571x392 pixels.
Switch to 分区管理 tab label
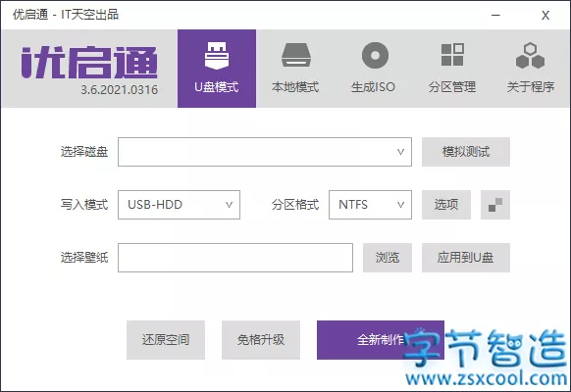(452, 87)
